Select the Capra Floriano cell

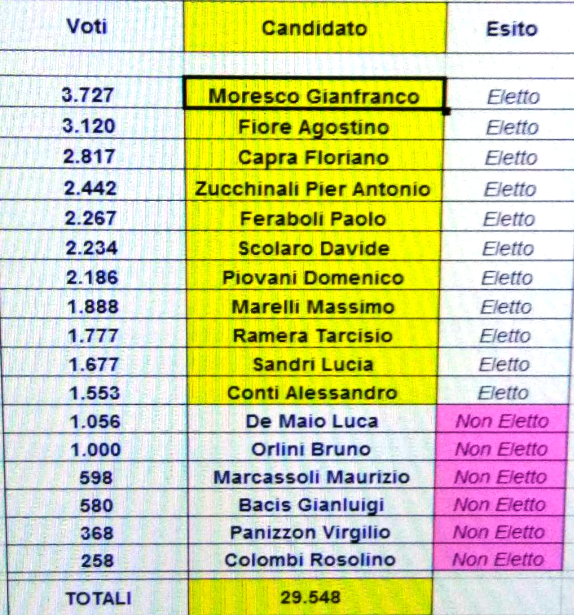314,155
